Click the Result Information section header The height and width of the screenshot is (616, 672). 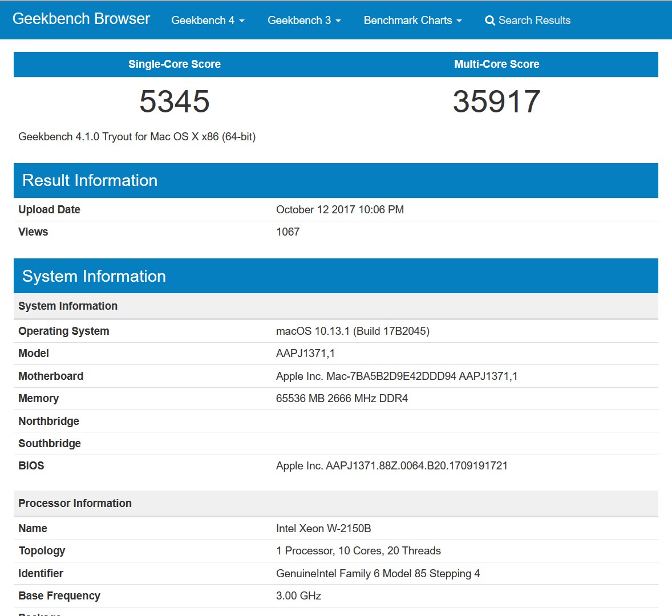click(336, 180)
